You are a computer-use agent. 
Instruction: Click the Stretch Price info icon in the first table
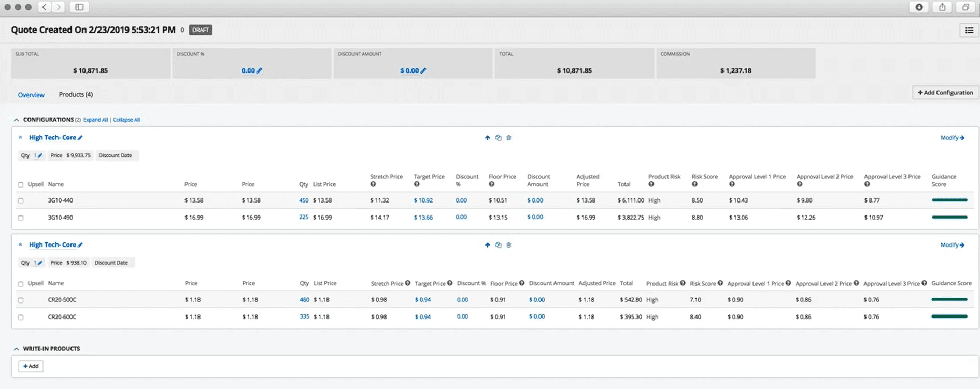click(373, 184)
